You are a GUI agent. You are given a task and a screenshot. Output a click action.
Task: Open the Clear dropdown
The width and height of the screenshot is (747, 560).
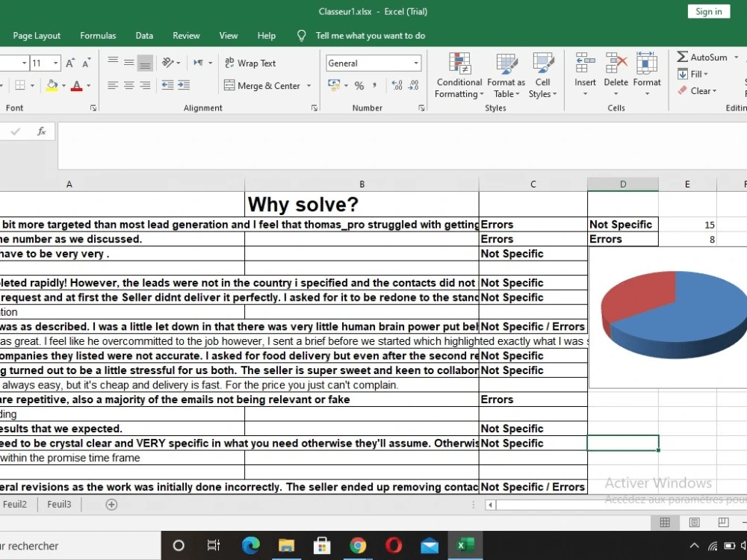[697, 90]
